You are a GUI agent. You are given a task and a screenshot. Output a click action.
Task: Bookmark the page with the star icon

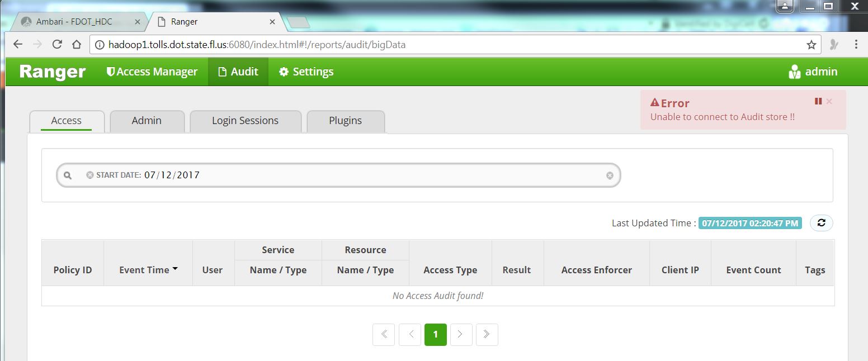[812, 44]
